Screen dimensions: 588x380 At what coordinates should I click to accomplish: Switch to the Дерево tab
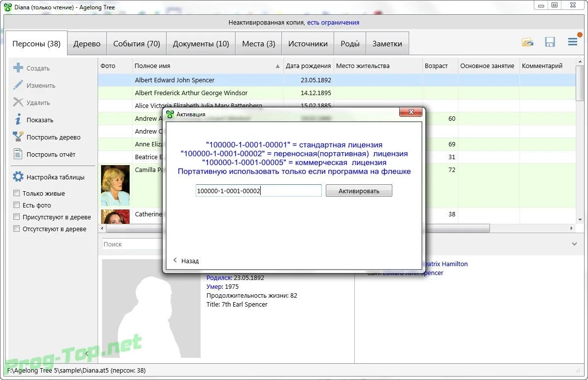click(87, 43)
